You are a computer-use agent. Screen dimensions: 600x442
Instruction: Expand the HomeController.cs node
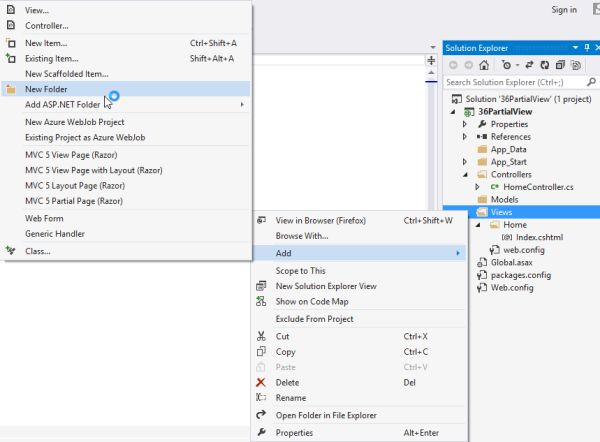point(477,187)
